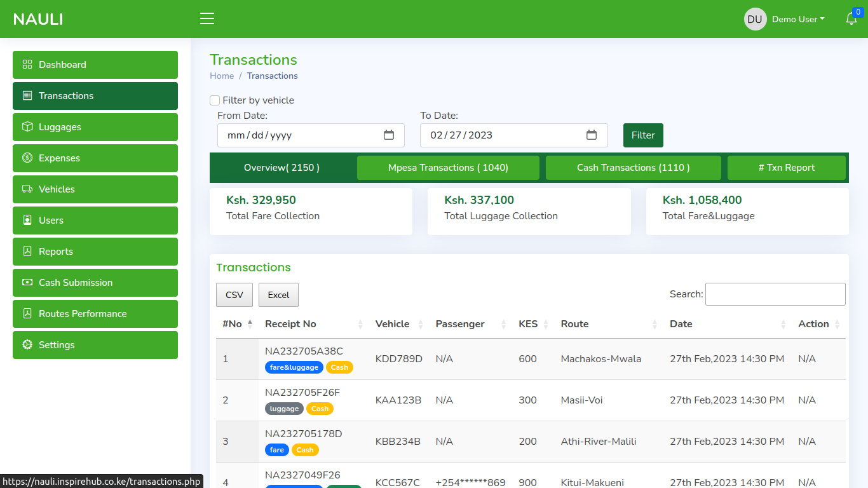The height and width of the screenshot is (488, 868).
Task: Switch to the Cash Transactions tab
Action: (633, 168)
